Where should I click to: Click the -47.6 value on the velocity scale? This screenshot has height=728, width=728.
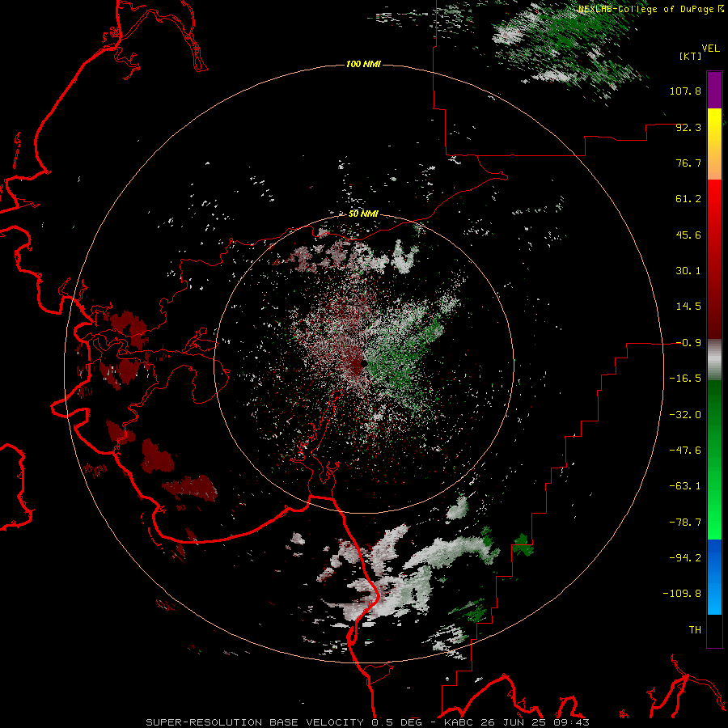[685, 451]
